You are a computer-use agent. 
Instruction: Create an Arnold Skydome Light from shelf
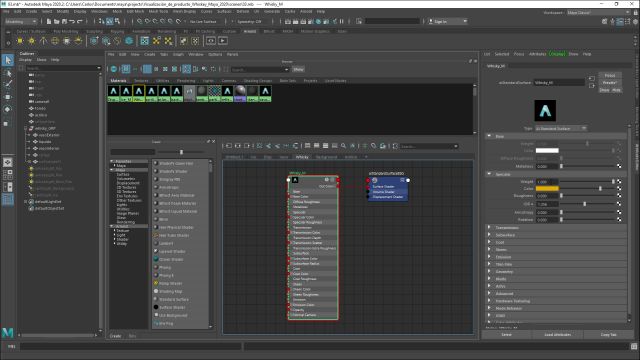pyautogui.click(x=55, y=41)
